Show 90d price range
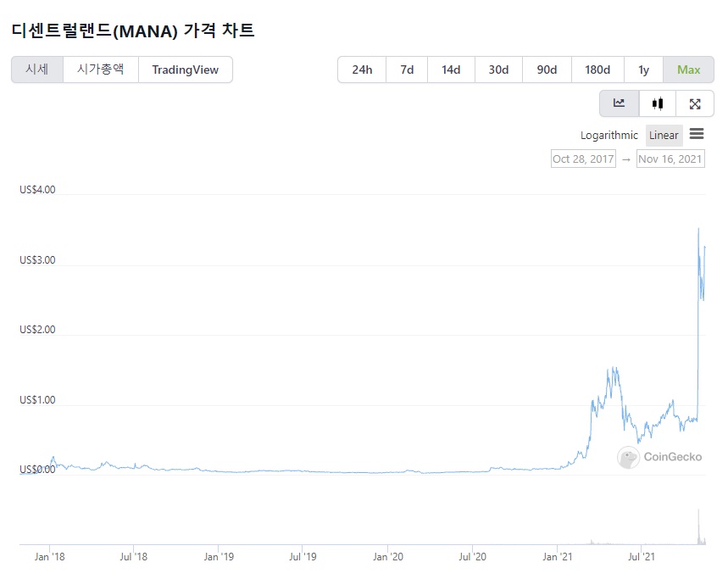This screenshot has height=579, width=728. point(547,70)
